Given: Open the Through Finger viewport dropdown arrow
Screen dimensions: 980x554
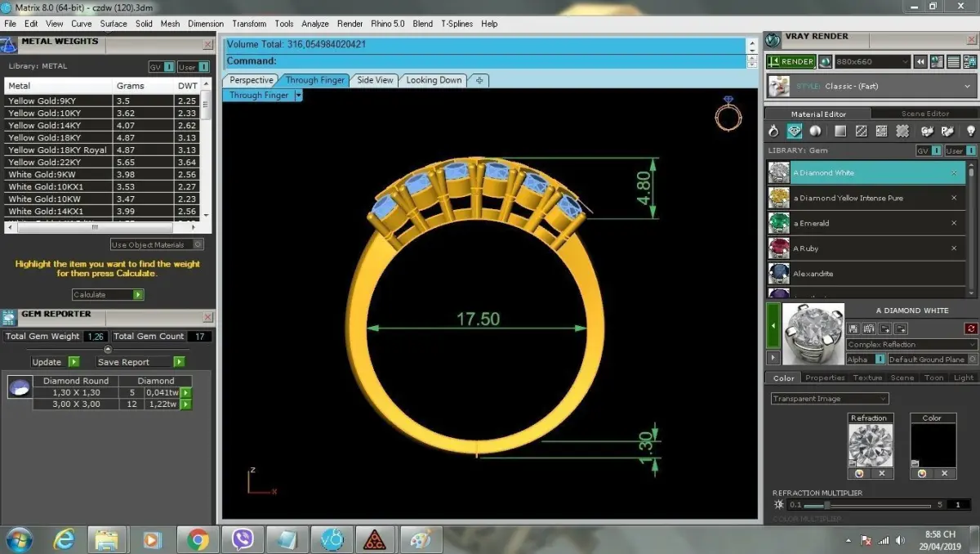Looking at the screenshot, I should 298,96.
